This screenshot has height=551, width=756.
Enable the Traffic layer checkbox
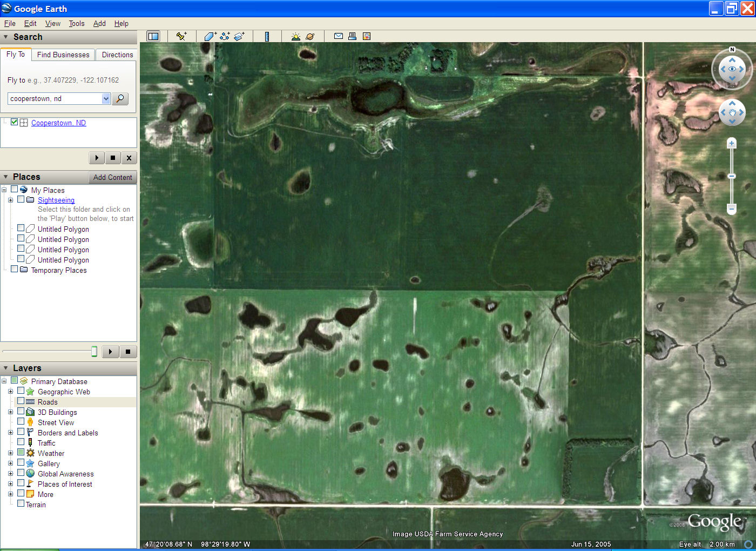click(21, 442)
